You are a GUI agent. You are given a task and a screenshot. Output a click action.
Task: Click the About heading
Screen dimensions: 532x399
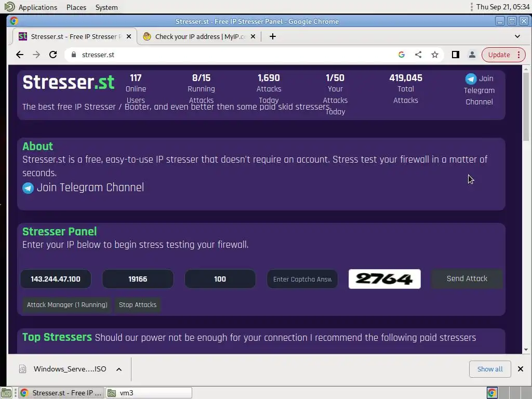[37, 146]
